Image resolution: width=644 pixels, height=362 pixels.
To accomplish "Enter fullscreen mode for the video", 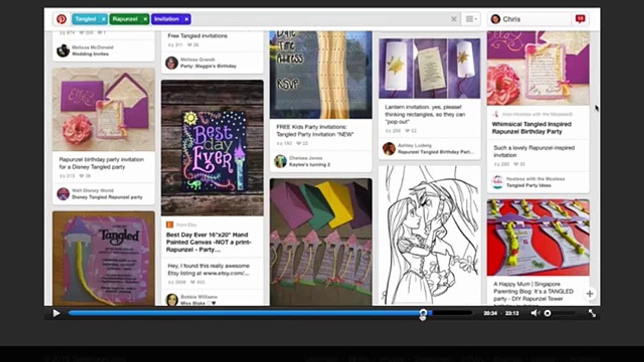I will coord(592,313).
